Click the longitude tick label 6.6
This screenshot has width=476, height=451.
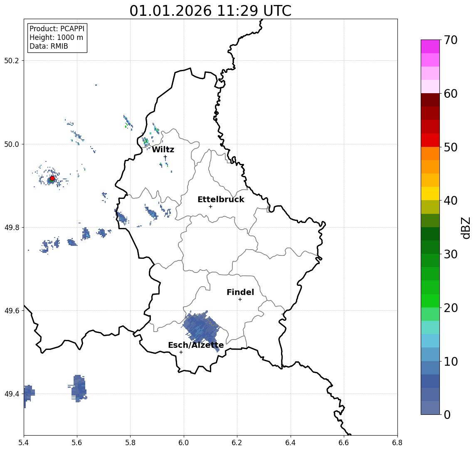click(344, 443)
